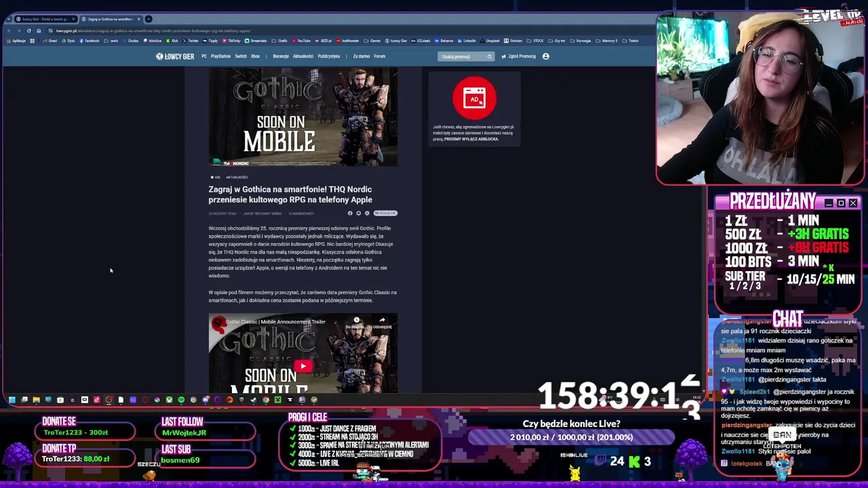The image size is (868, 488).
Task: Click the Aktualności tag above headline
Action: 237,178
